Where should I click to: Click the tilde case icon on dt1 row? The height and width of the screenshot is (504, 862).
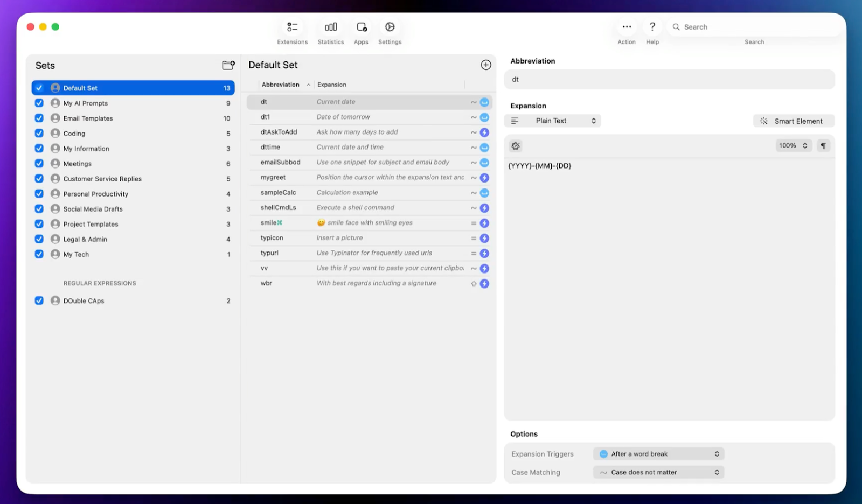point(474,117)
